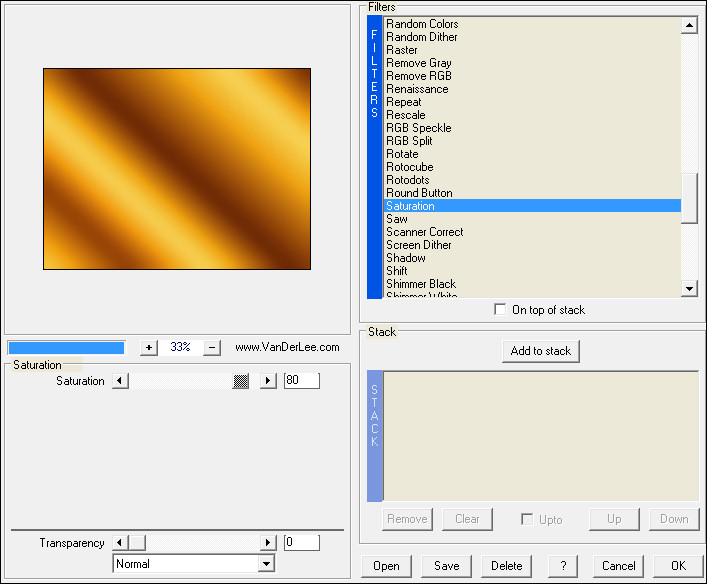Click the empty stack list area
The height and width of the screenshot is (584, 707).
(541, 436)
